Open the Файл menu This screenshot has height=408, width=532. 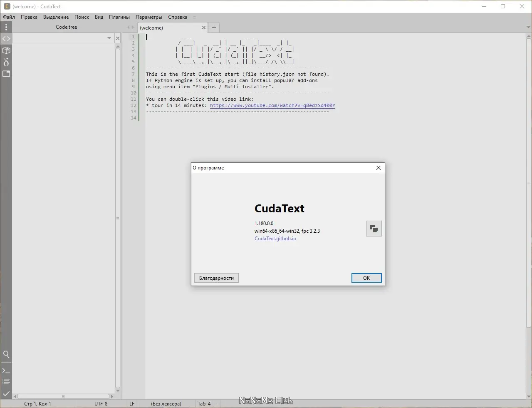pos(9,17)
